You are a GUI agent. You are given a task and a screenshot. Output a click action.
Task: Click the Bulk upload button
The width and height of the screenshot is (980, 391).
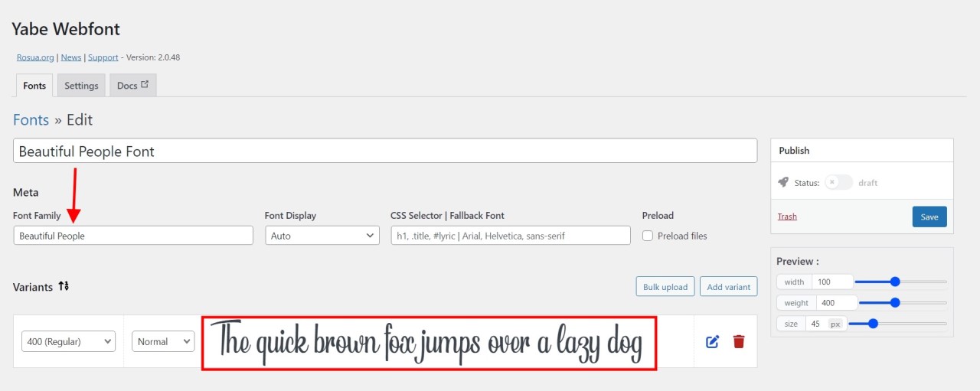[x=665, y=287]
